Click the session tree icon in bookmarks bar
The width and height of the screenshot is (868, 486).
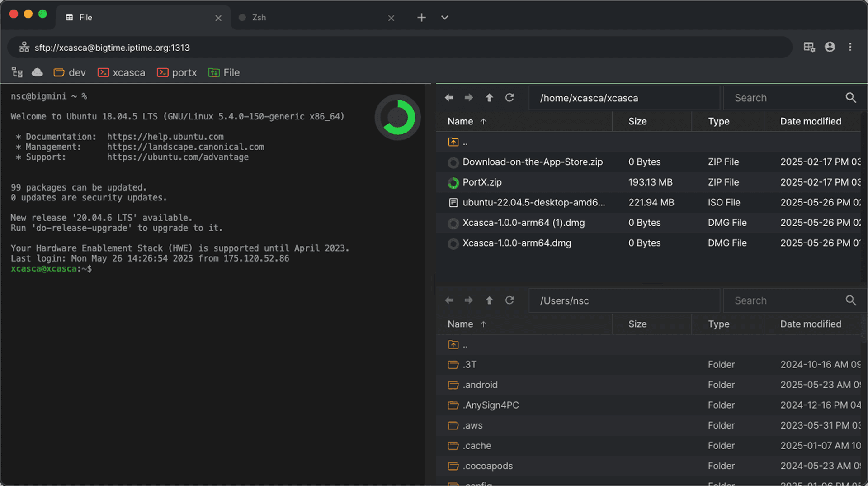coord(17,72)
